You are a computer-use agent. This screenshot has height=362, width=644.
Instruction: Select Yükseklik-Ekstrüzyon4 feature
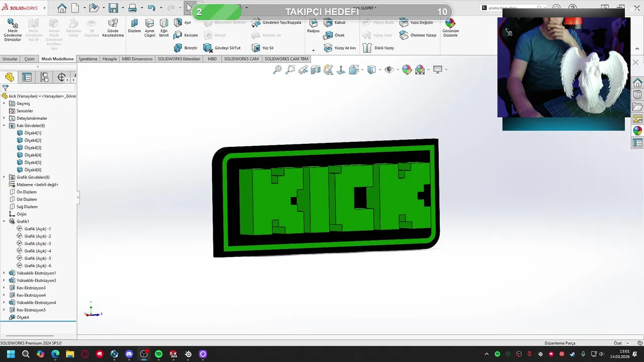[33, 303]
